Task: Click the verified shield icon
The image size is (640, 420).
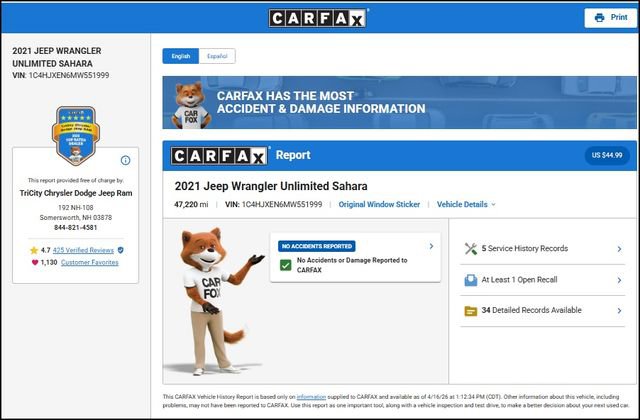Action: [x=120, y=250]
